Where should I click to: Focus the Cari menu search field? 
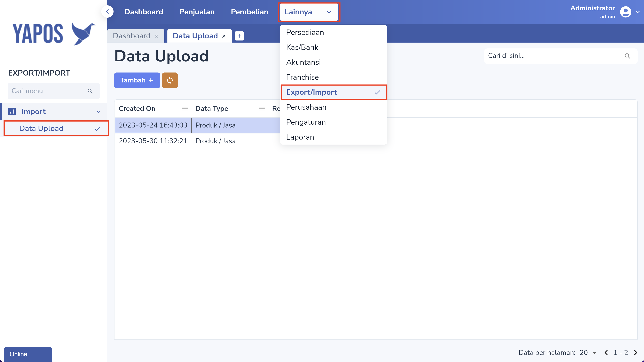[54, 91]
